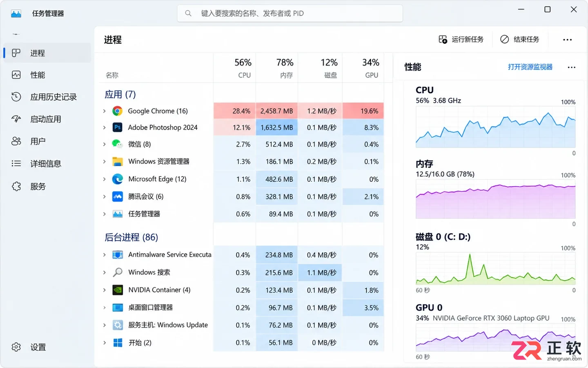This screenshot has height=368, width=588.
Task: Expand the Google Chrome (16) process group
Action: (105, 111)
